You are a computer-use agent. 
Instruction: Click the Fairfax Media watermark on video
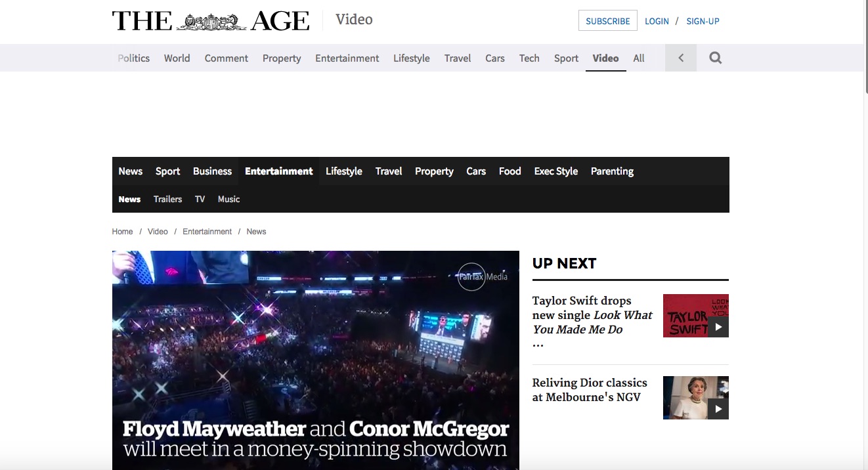pyautogui.click(x=483, y=276)
